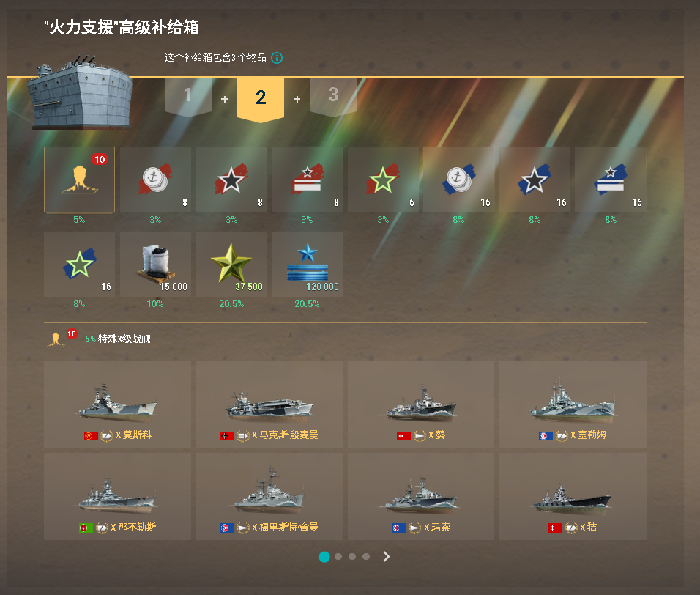The width and height of the screenshot is (700, 595).
Task: Open the X 塞勒姆 ship card
Action: 573,404
